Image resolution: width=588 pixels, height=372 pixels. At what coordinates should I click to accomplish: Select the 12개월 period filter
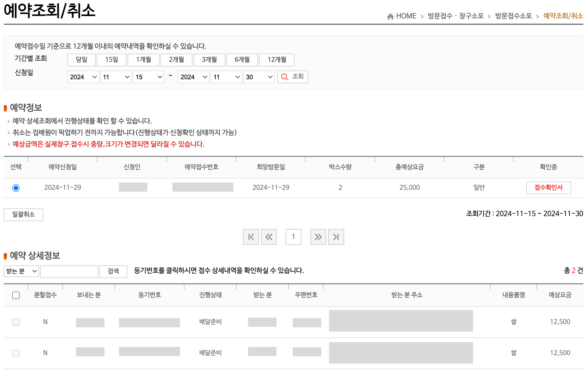[x=277, y=60]
